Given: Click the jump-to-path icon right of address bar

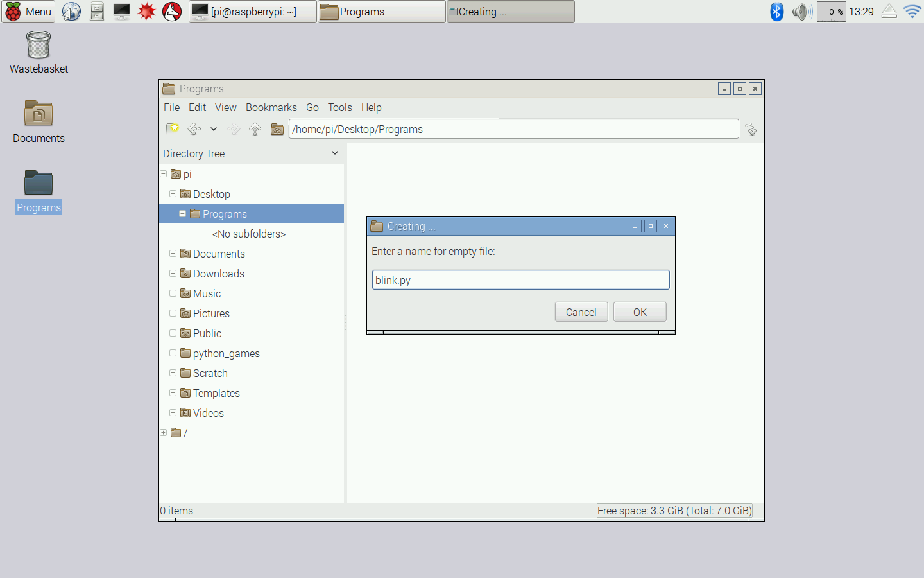Looking at the screenshot, I should [751, 129].
